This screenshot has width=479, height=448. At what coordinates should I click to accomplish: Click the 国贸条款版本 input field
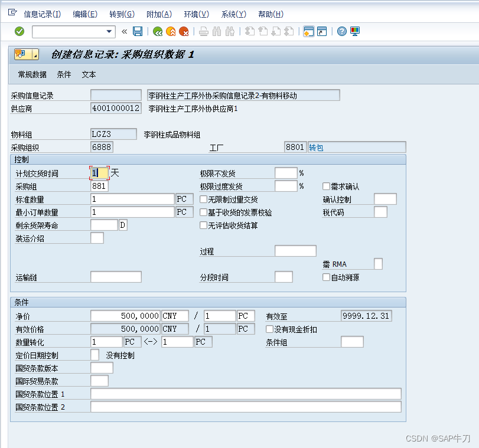tap(102, 368)
